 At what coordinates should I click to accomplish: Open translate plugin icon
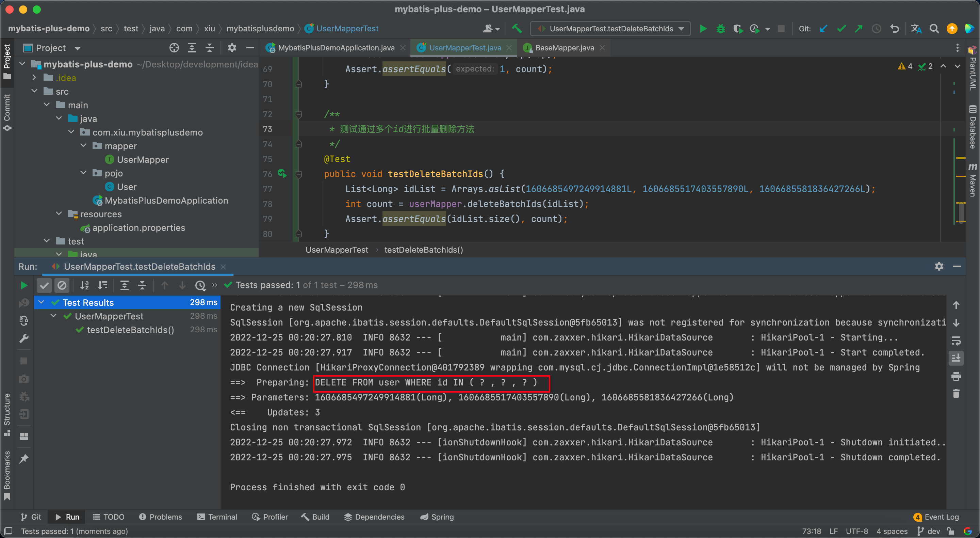[916, 29]
